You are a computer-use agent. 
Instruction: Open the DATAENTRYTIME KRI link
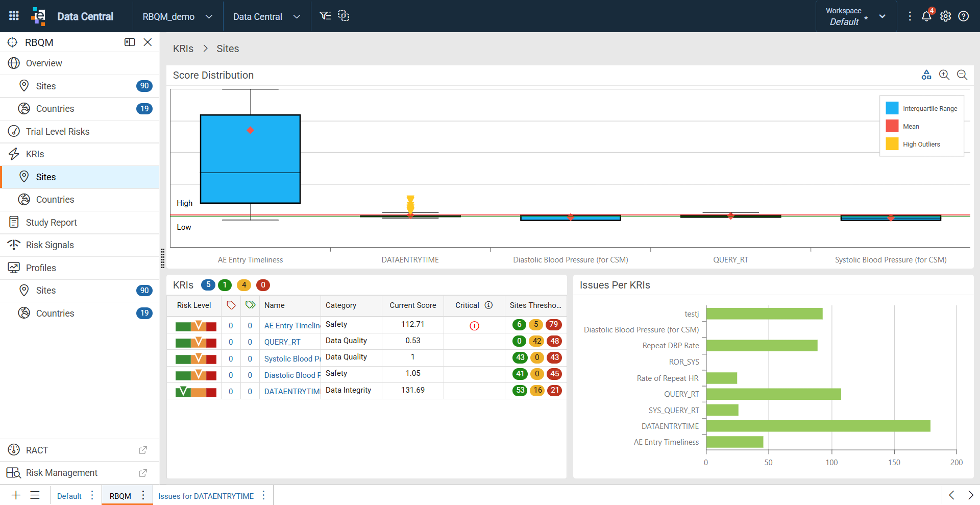[292, 391]
